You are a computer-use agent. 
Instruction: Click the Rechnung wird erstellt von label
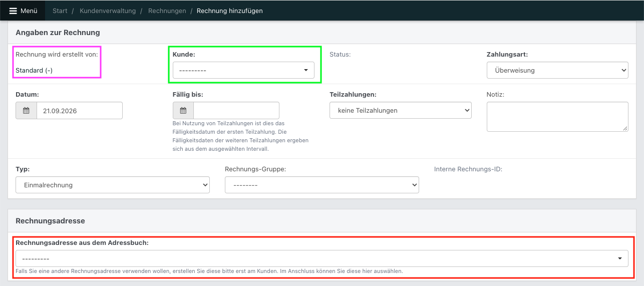tap(57, 54)
